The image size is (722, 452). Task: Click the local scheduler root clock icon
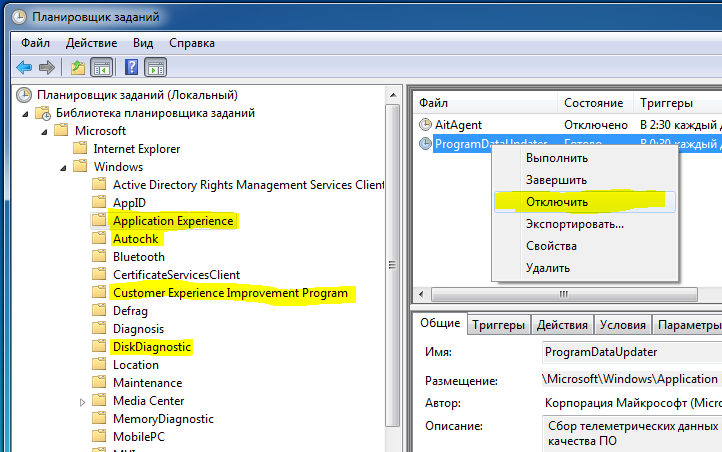coord(24,95)
